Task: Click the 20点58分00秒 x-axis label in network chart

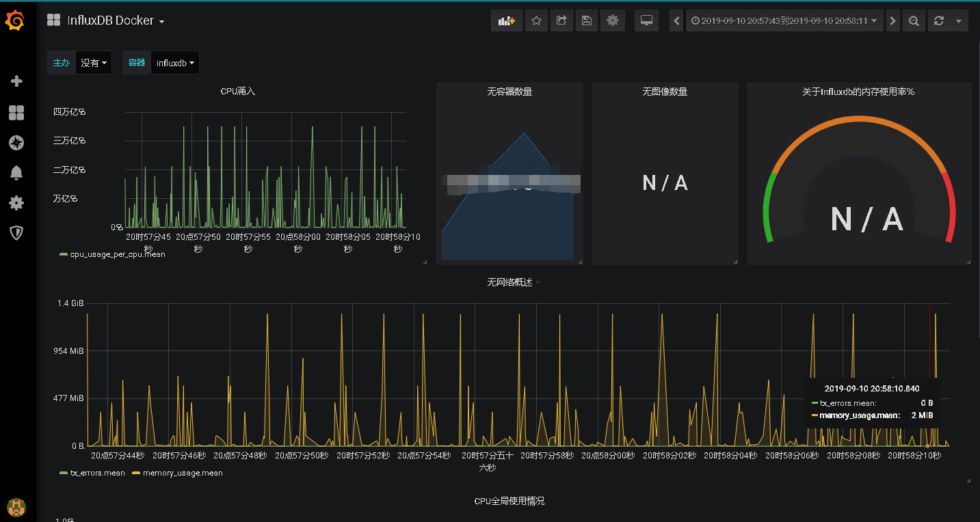Action: 608,455
